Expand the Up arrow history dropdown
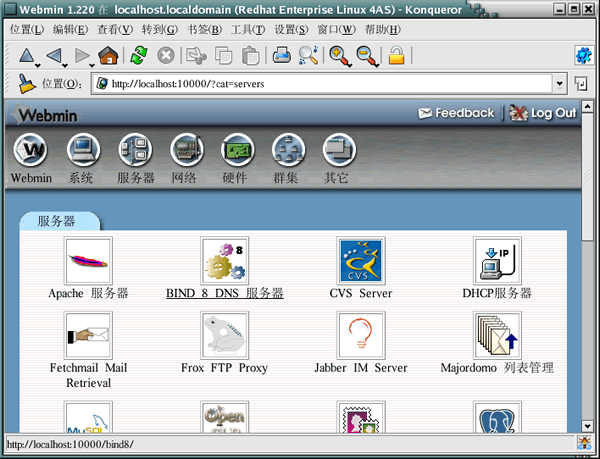This screenshot has height=459, width=600. coord(38,66)
